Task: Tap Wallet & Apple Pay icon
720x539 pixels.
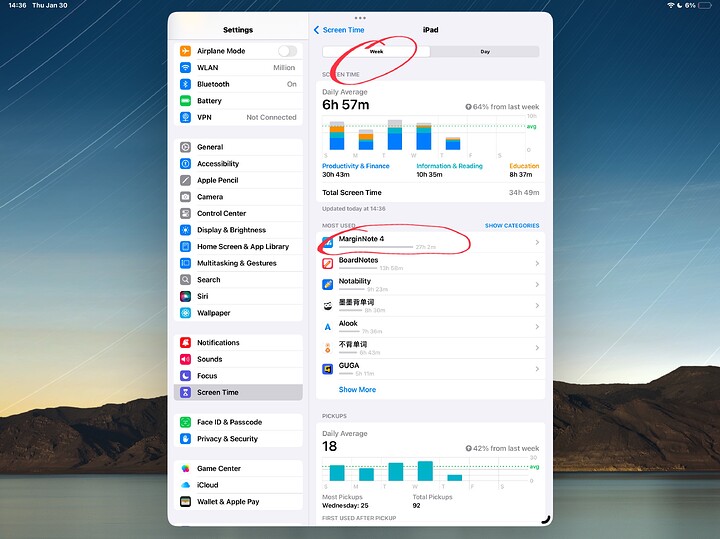Action: pos(185,501)
